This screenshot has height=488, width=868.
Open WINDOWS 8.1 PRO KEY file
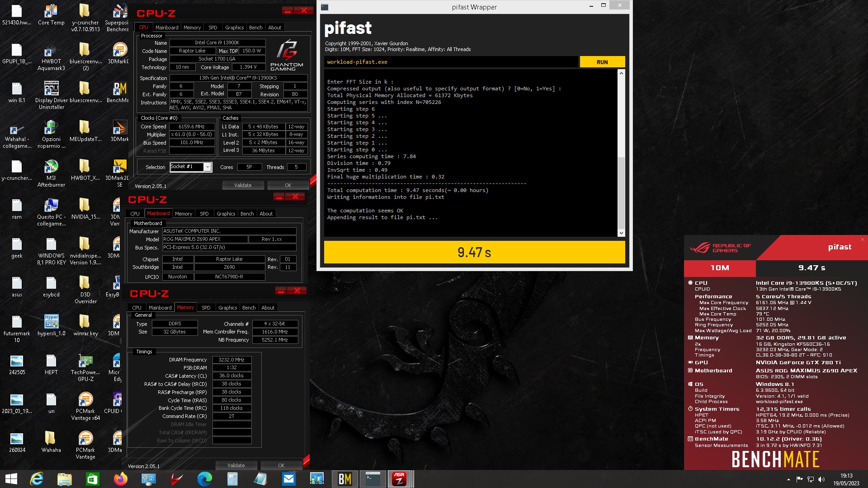click(51, 251)
